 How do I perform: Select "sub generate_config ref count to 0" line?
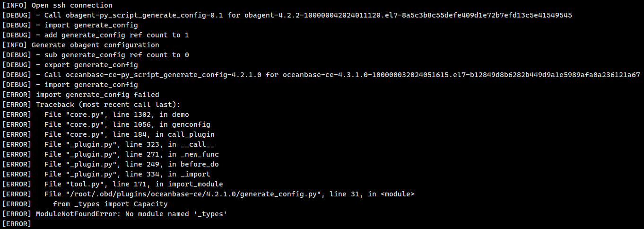point(96,55)
